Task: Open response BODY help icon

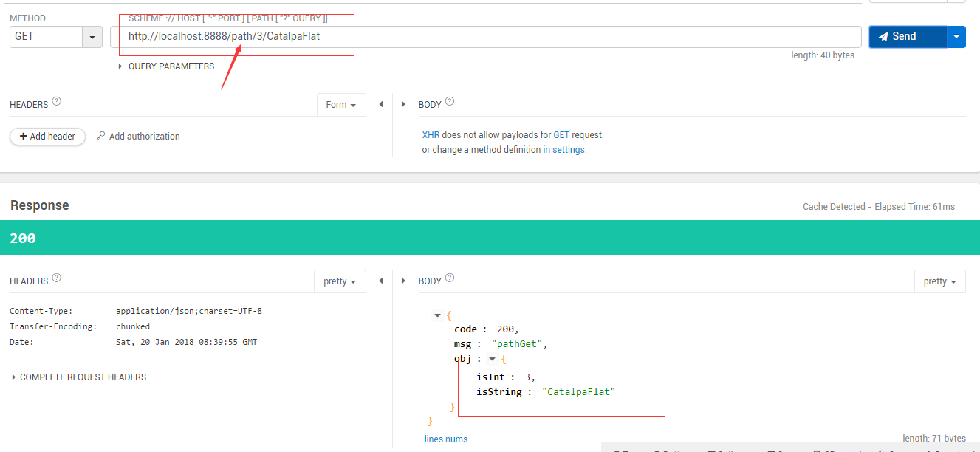Action: pos(450,278)
